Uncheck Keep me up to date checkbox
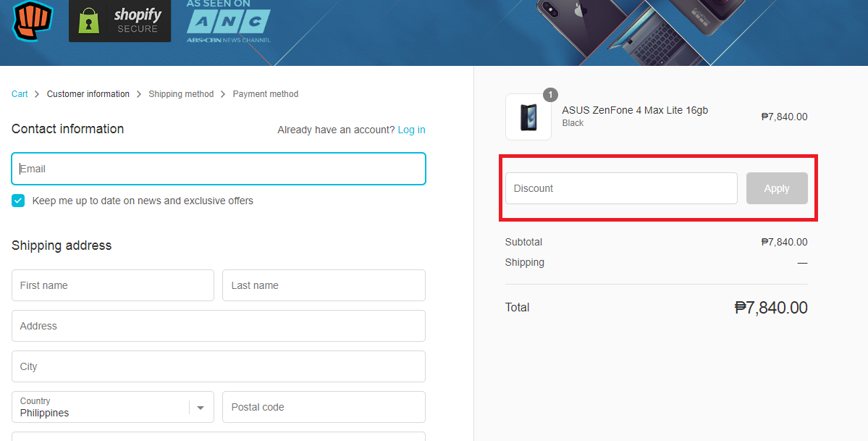Image resolution: width=868 pixels, height=441 pixels. tap(18, 201)
